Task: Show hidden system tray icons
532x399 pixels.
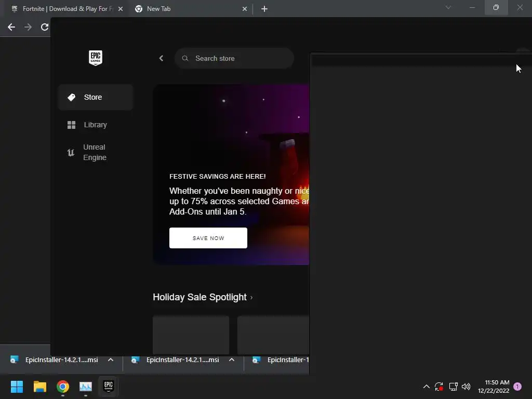Action: (x=427, y=387)
